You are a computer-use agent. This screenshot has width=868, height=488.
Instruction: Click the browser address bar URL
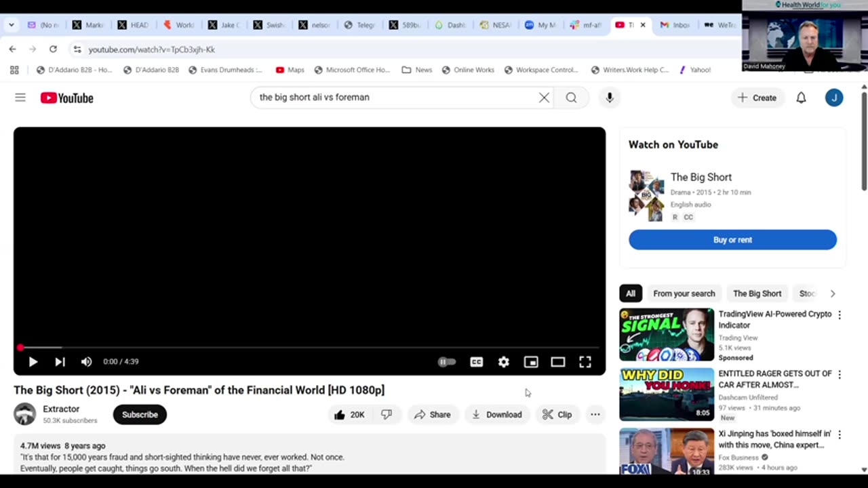tap(152, 49)
